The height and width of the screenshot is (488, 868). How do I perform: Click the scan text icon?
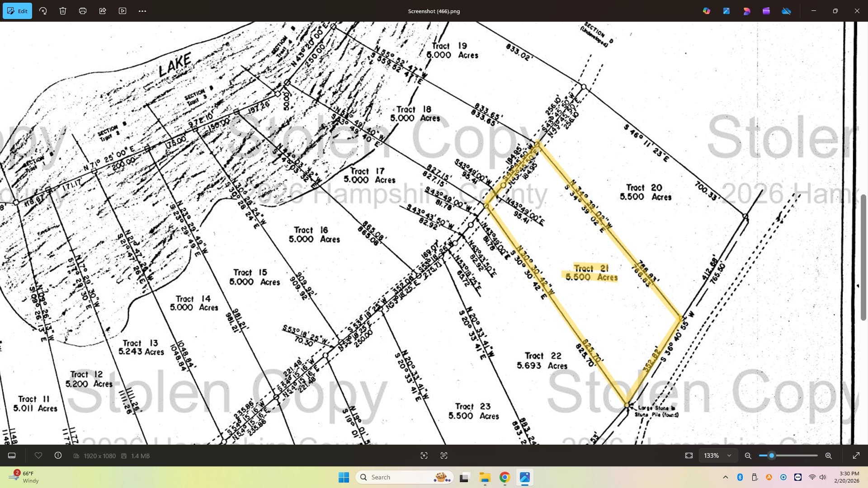click(x=444, y=455)
